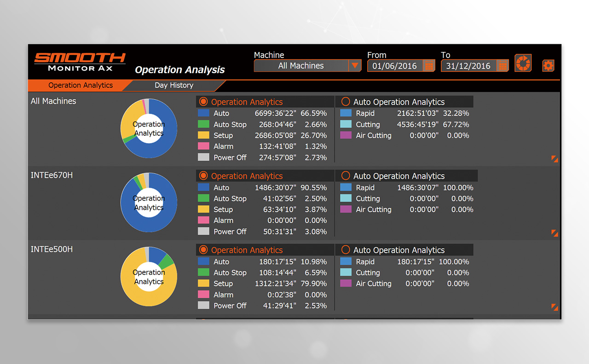
Task: Open the calendar picker for the To date
Action: (x=502, y=65)
